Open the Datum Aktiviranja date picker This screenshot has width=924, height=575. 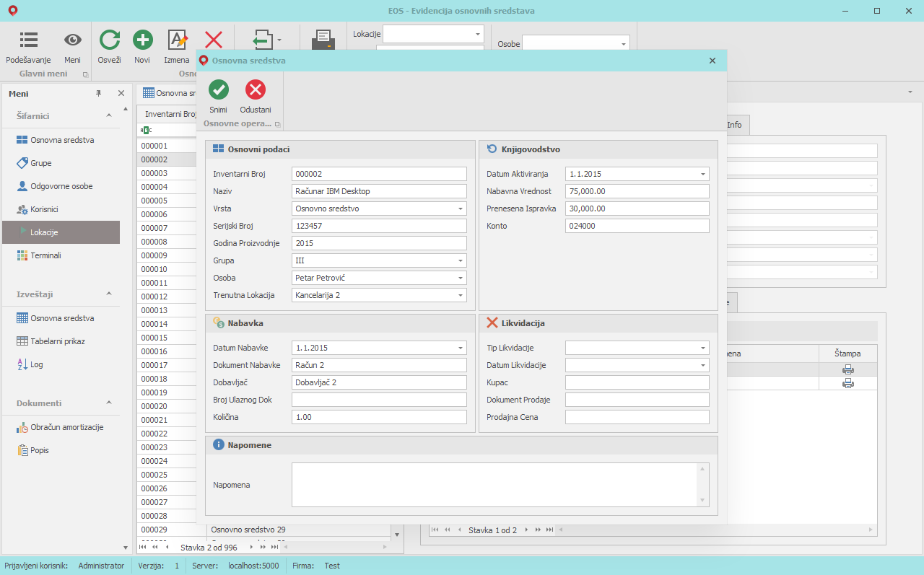(703, 174)
